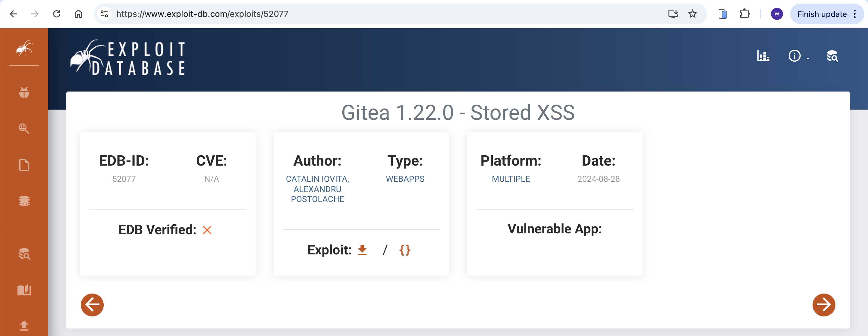The height and width of the screenshot is (336, 868).
Task: Go to next exploit with right arrow
Action: (x=823, y=305)
